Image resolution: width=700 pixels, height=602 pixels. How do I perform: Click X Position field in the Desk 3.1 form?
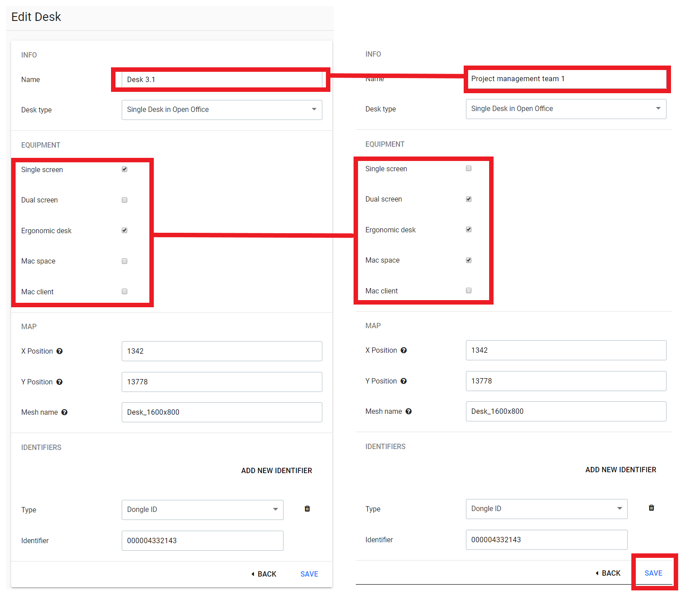point(222,351)
